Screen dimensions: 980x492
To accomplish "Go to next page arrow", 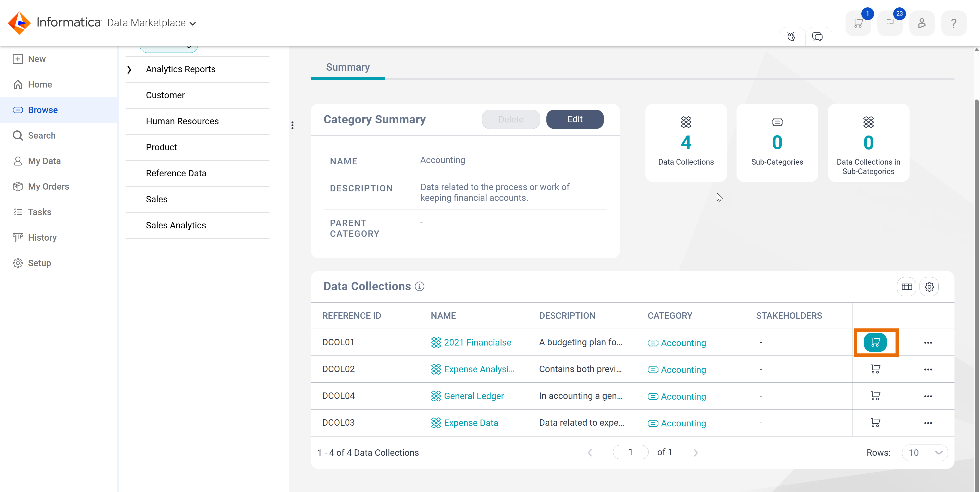I will click(696, 452).
